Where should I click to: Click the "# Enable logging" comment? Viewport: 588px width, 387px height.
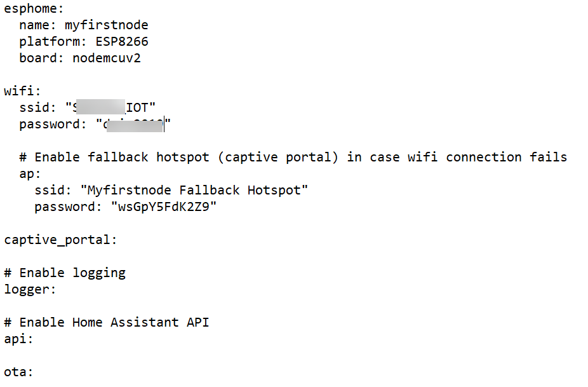pos(65,273)
